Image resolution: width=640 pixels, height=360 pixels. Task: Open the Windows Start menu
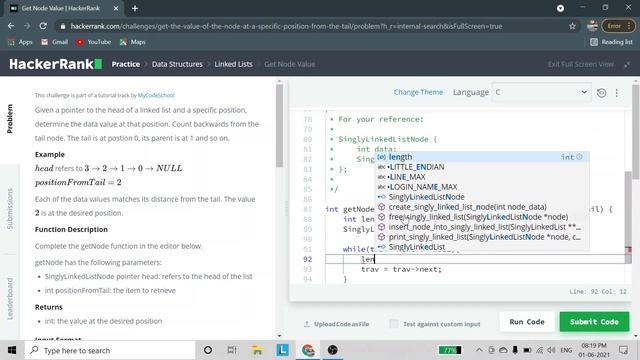pyautogui.click(x=12, y=350)
